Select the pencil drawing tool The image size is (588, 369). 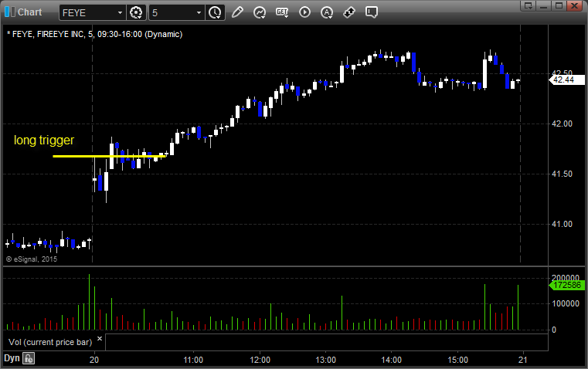tap(237, 12)
